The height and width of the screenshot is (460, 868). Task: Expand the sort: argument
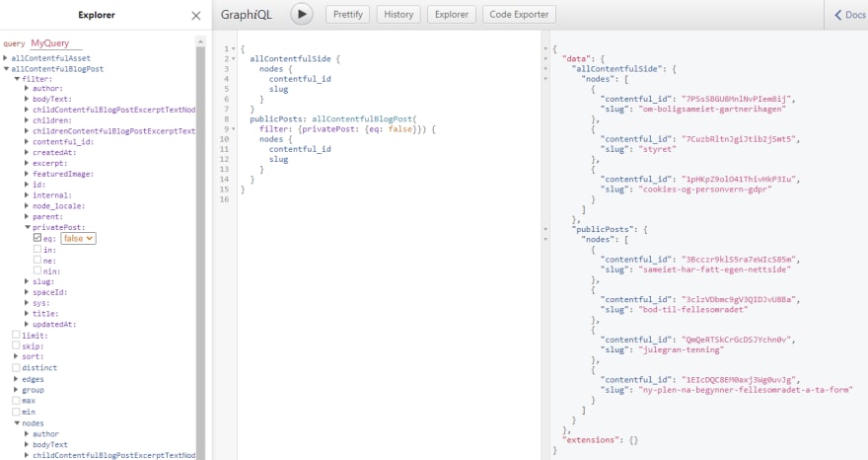[x=16, y=356]
